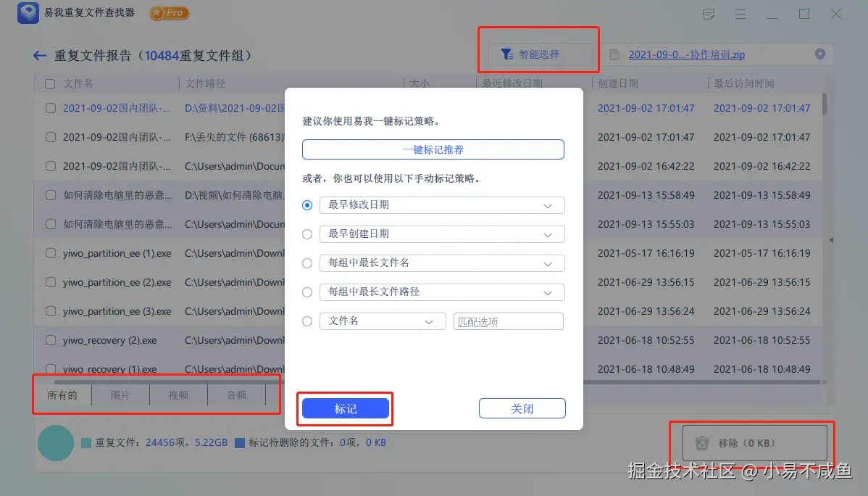Check yiwo_partition_ee (2).exe checkbox

(x=51, y=282)
